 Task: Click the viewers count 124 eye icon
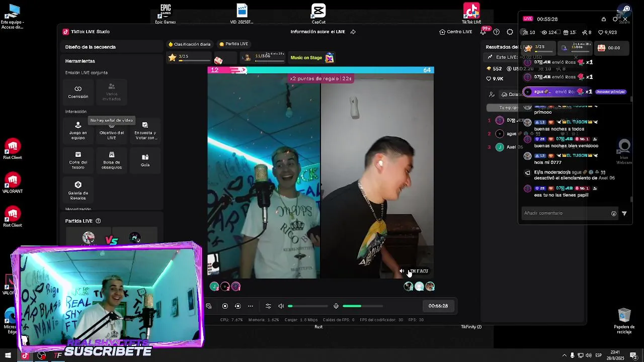(549, 32)
